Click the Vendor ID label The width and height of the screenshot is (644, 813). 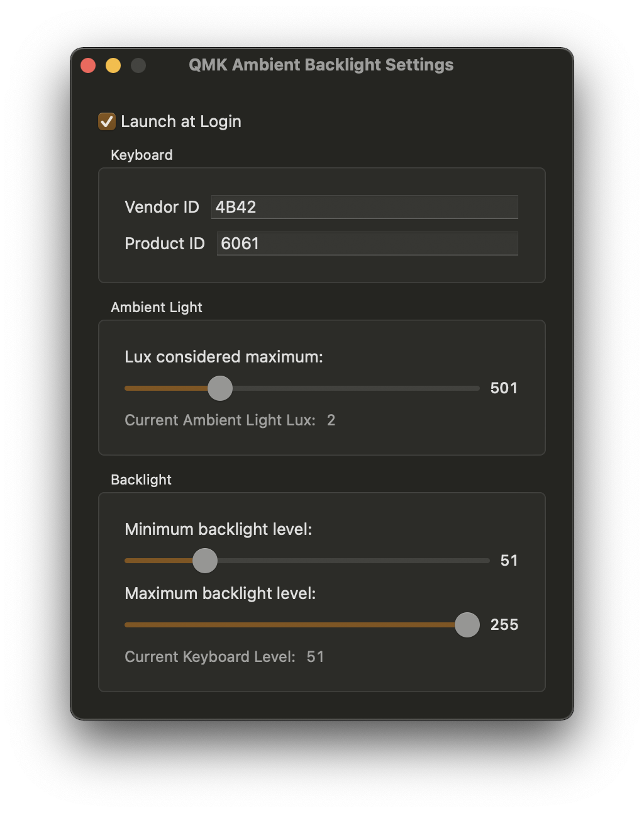click(162, 207)
